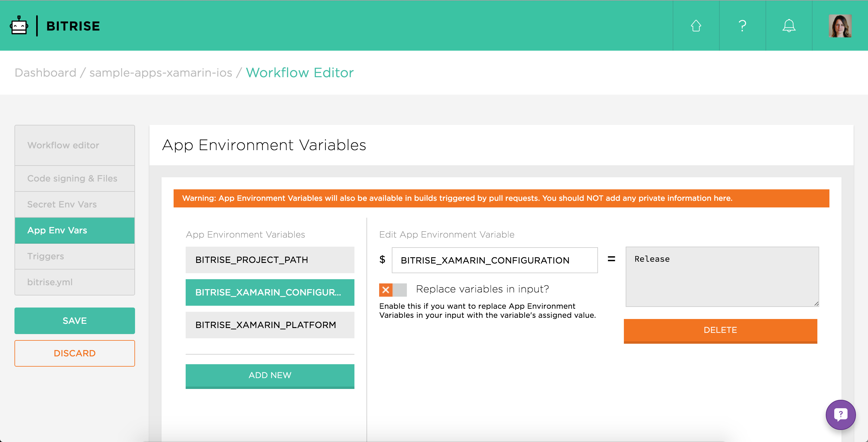Click the variable name field BITRISE_XAMARIN_CONFIGURATION

click(495, 260)
